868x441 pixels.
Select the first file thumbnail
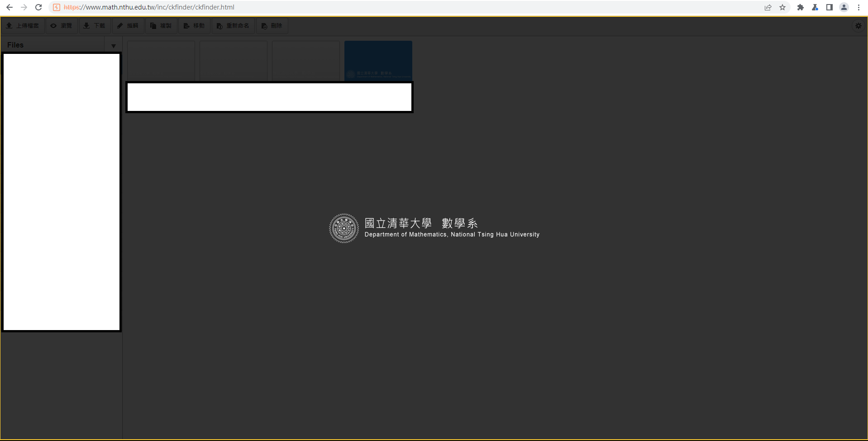(161, 61)
